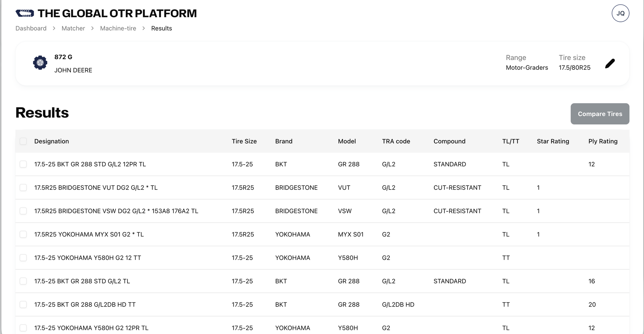Select the YOKOHAMA MYX S01 row checkbox
This screenshot has height=334, width=644.
(23, 234)
